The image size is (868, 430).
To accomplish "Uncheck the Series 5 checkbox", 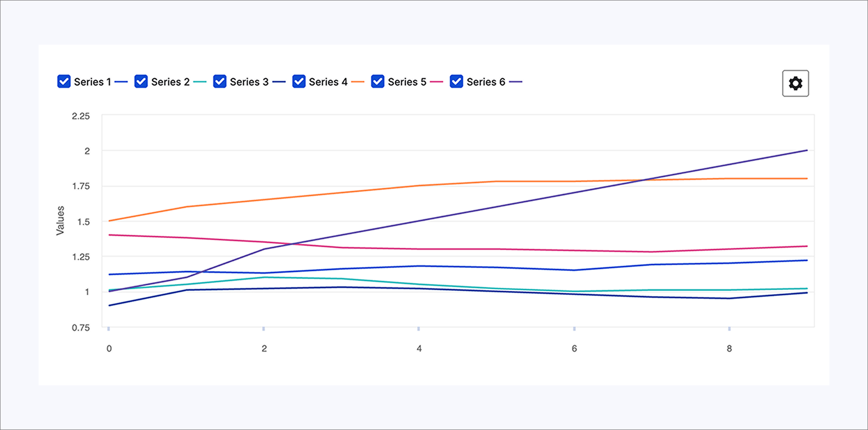I will (x=377, y=81).
